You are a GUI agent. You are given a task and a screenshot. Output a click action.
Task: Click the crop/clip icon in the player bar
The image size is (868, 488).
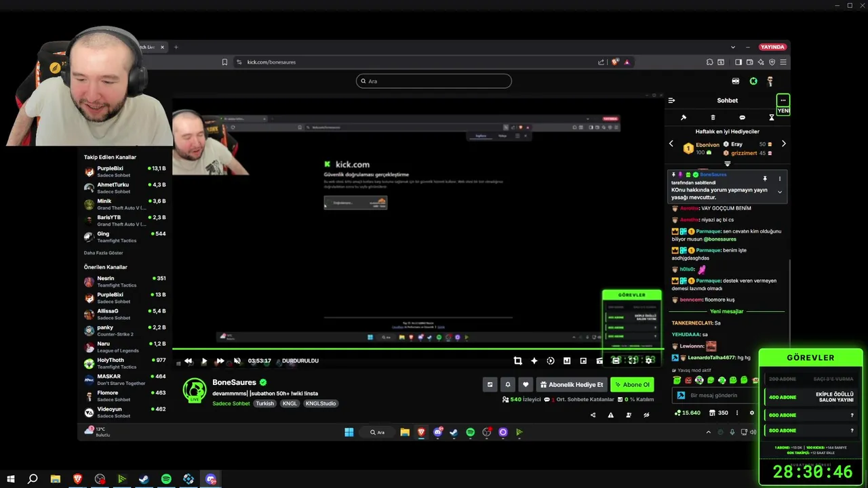pos(518,361)
